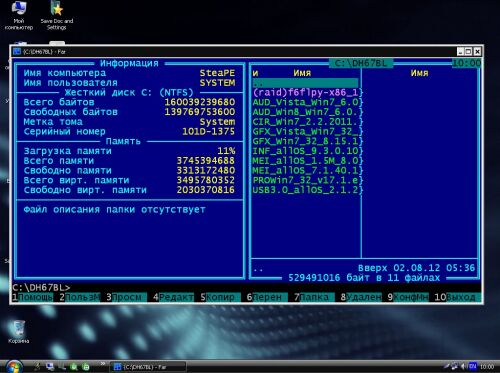Select folder INF_allOS_9.3.0.10

(x=305, y=151)
